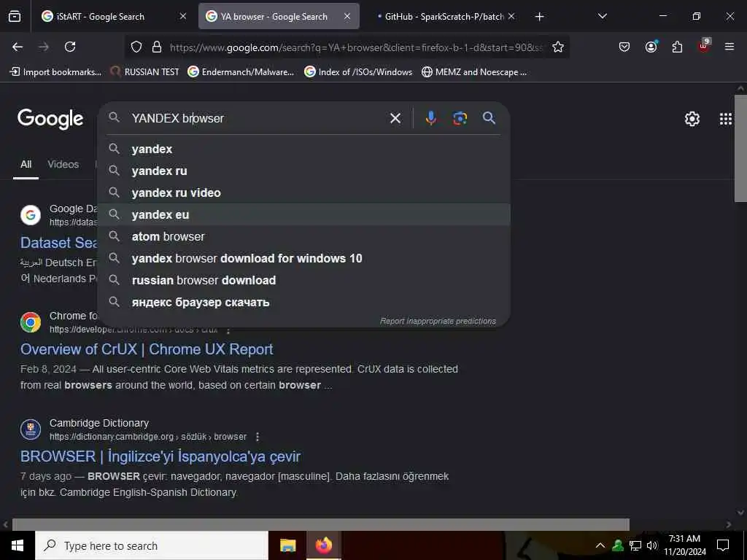
Task: Open Google quick settings gear
Action: tap(692, 119)
